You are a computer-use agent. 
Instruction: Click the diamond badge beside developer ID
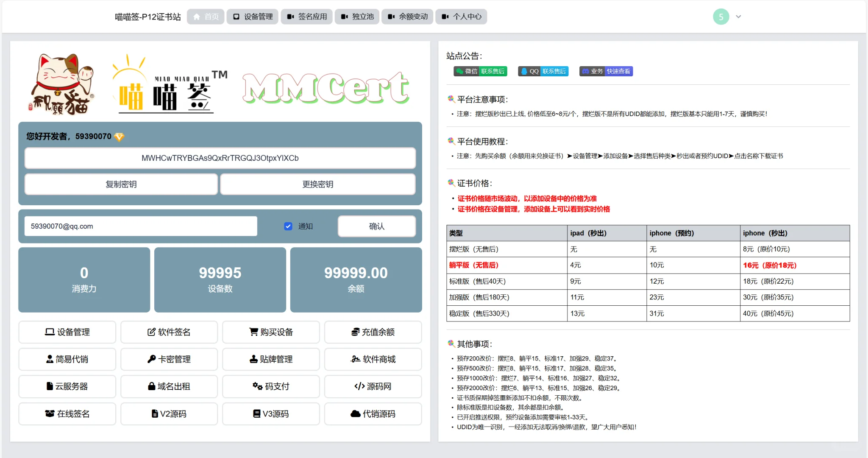[x=119, y=137]
